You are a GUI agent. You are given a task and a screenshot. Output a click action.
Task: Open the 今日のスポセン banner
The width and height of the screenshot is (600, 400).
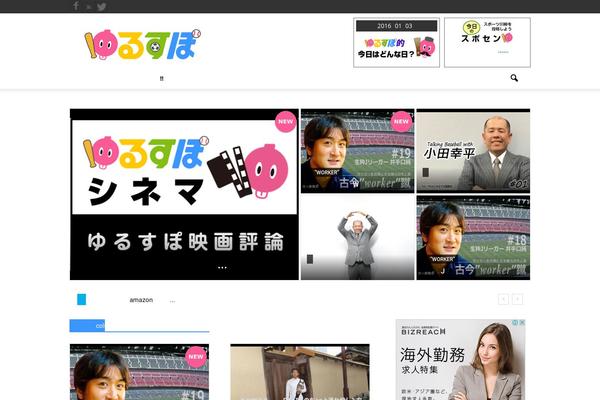click(487, 42)
